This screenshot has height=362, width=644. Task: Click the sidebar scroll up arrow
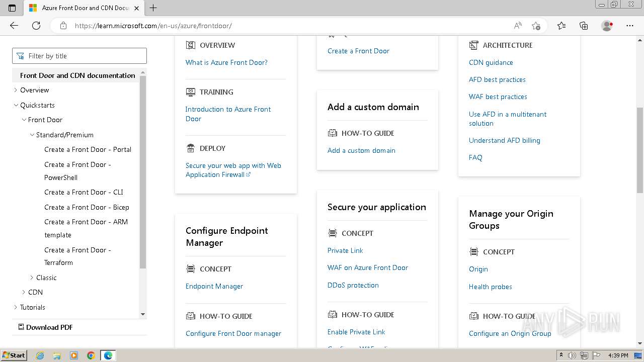[143, 73]
